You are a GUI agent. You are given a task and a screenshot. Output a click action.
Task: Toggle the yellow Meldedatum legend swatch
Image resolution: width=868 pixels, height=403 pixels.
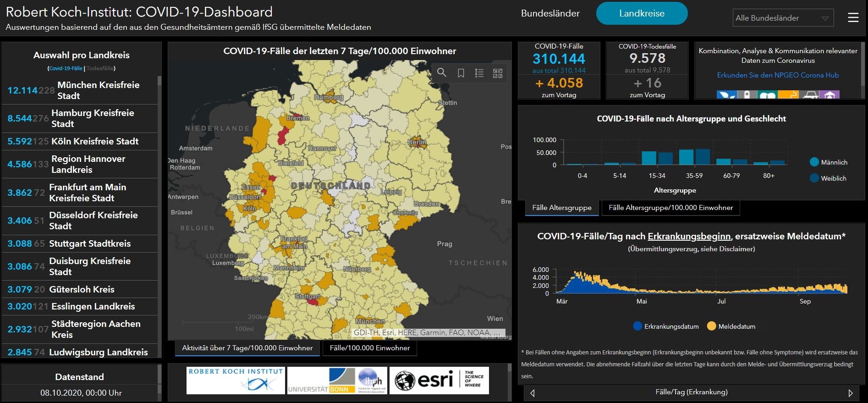pos(711,326)
